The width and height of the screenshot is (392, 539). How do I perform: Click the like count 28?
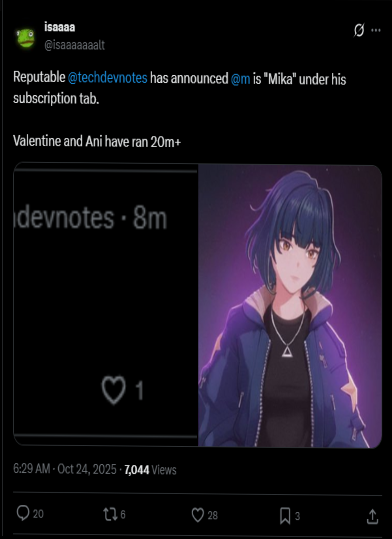[x=213, y=515]
